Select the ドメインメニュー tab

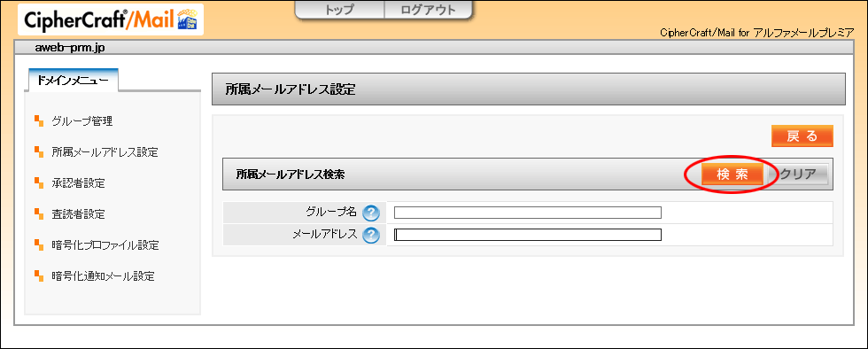(73, 81)
